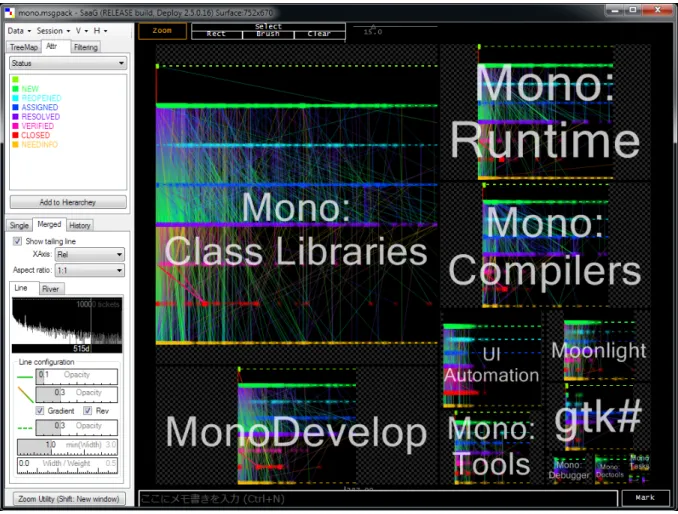The width and height of the screenshot is (678, 514).
Task: Switch to the TreeMap tab
Action: (x=24, y=47)
